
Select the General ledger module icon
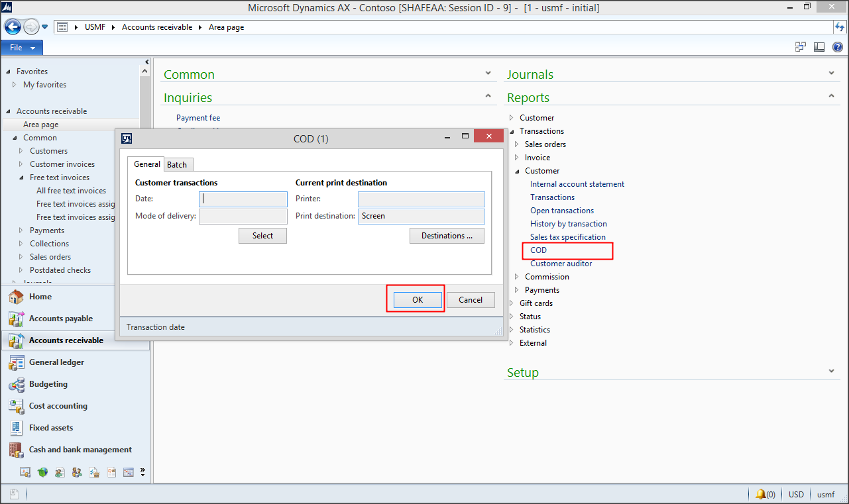click(16, 362)
